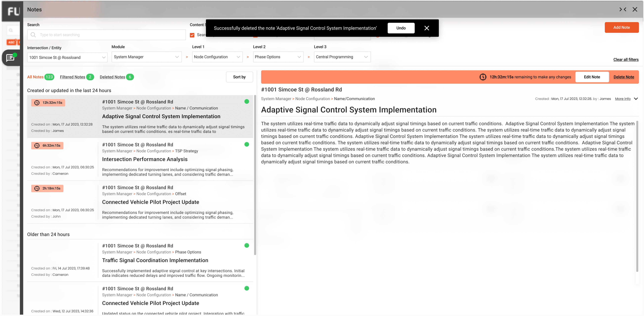Click Undo in the notification

401,28
